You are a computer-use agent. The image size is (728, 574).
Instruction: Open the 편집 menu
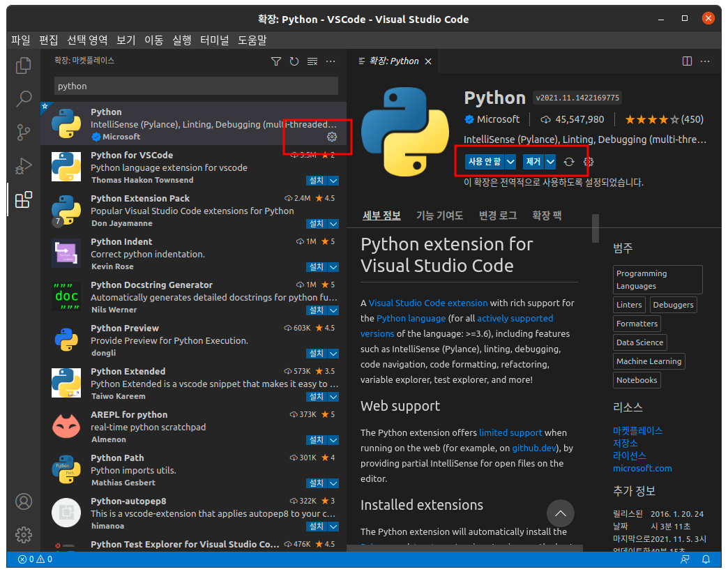[49, 40]
